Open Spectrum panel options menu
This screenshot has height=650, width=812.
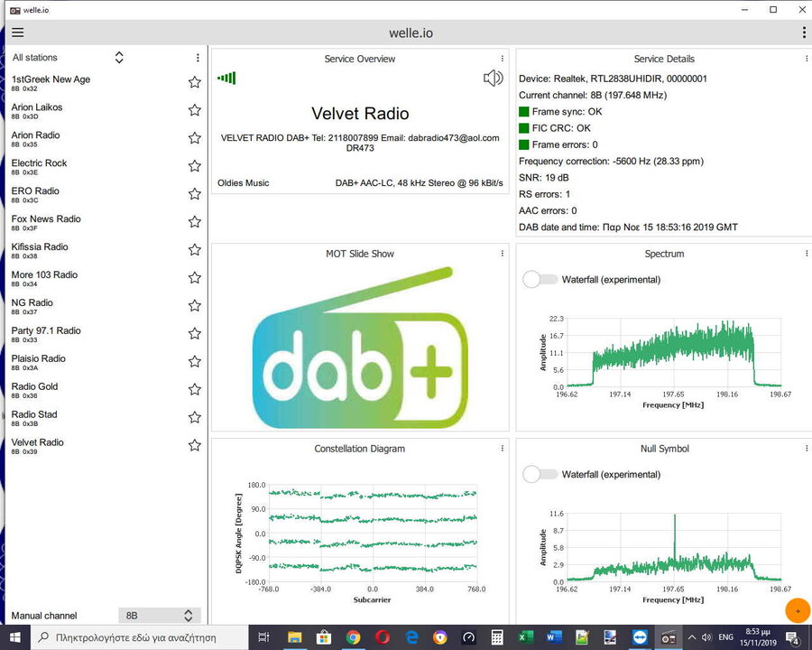click(807, 254)
